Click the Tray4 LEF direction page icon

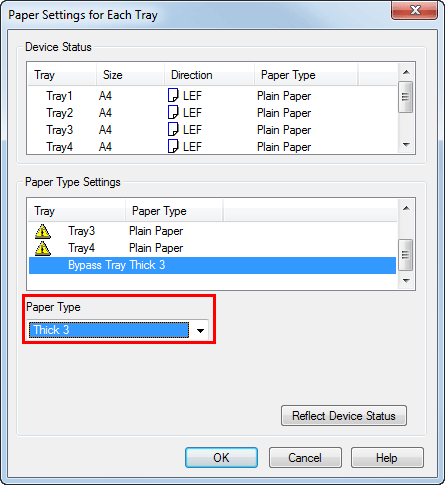173,146
